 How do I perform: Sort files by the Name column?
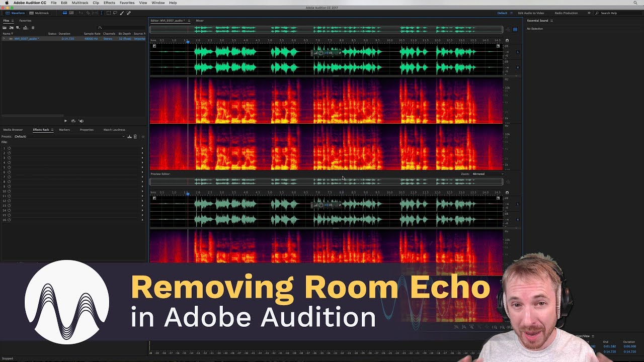click(x=7, y=34)
